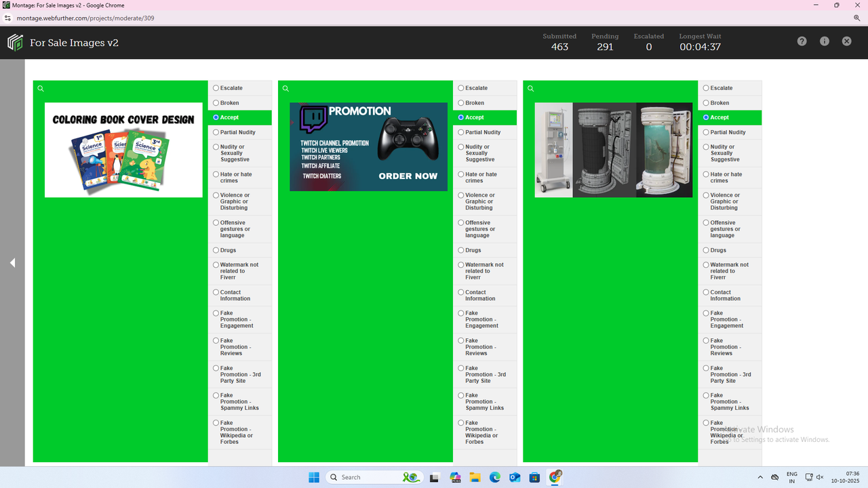The image size is (868, 488).
Task: Click the Escalated count 0
Action: click(x=649, y=47)
